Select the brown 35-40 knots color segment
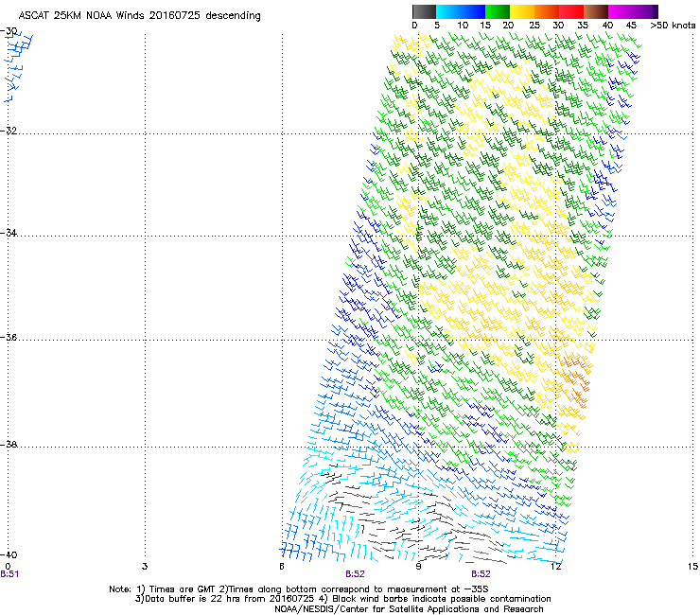The image size is (700, 615). 596,11
